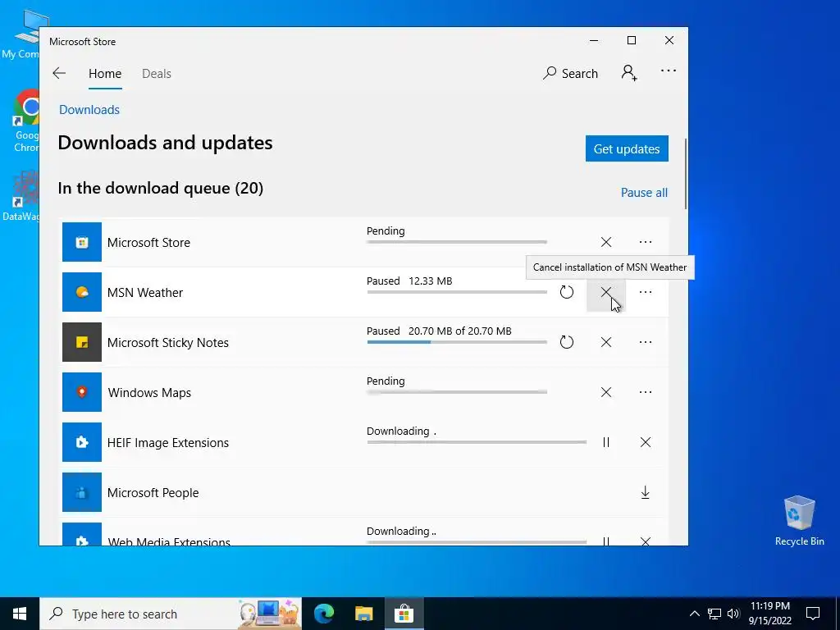This screenshot has height=630, width=840.
Task: Resume the Microsoft Sticky Notes download
Action: coord(566,342)
